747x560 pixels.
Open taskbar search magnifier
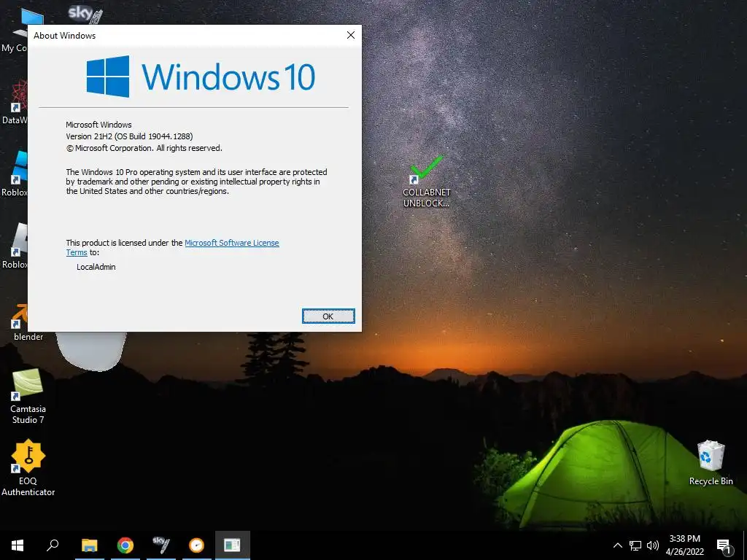[53, 545]
